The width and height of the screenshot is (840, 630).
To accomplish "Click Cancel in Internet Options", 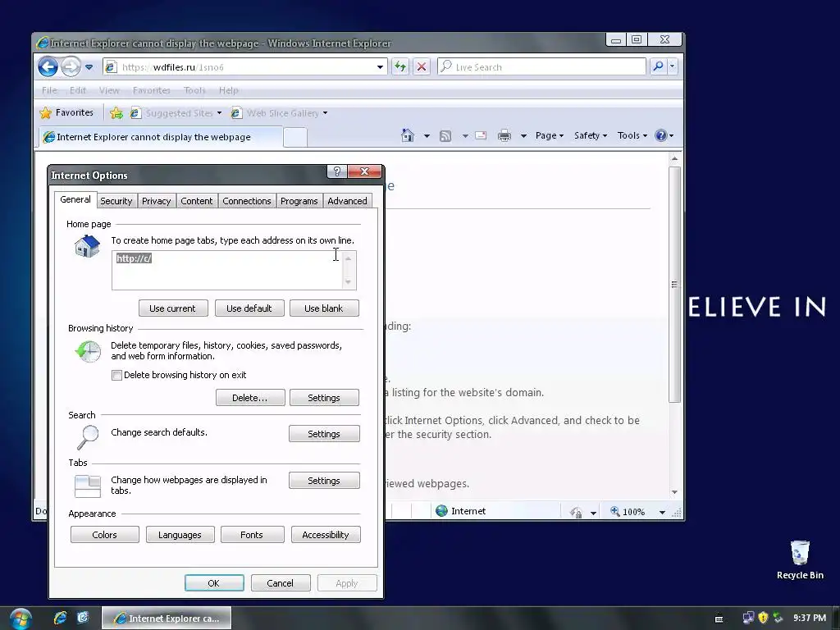I will (x=281, y=583).
